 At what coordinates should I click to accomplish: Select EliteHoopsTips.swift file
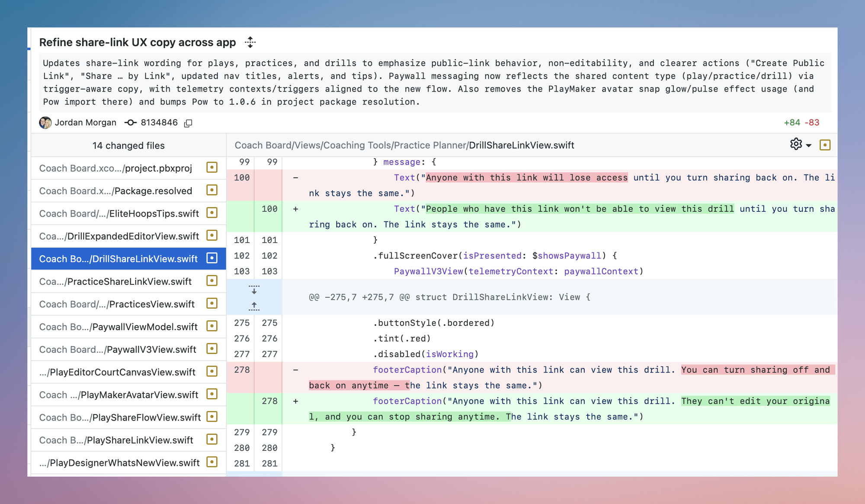tap(128, 214)
